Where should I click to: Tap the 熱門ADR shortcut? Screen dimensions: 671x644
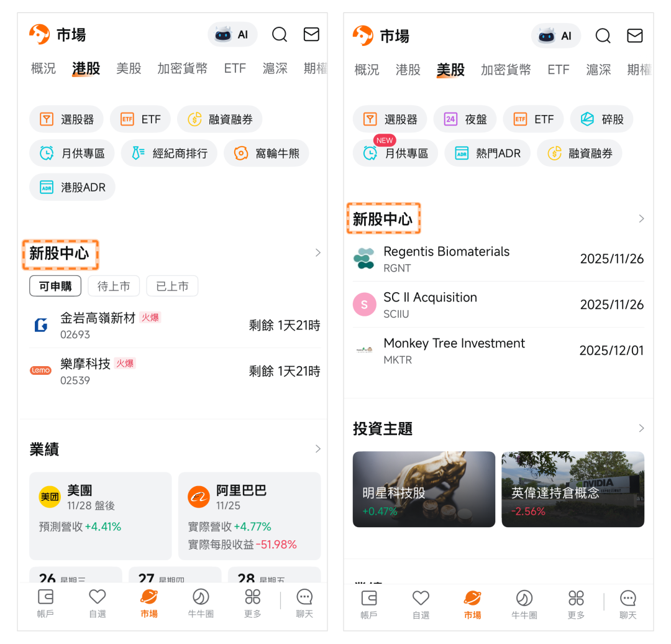tap(487, 153)
